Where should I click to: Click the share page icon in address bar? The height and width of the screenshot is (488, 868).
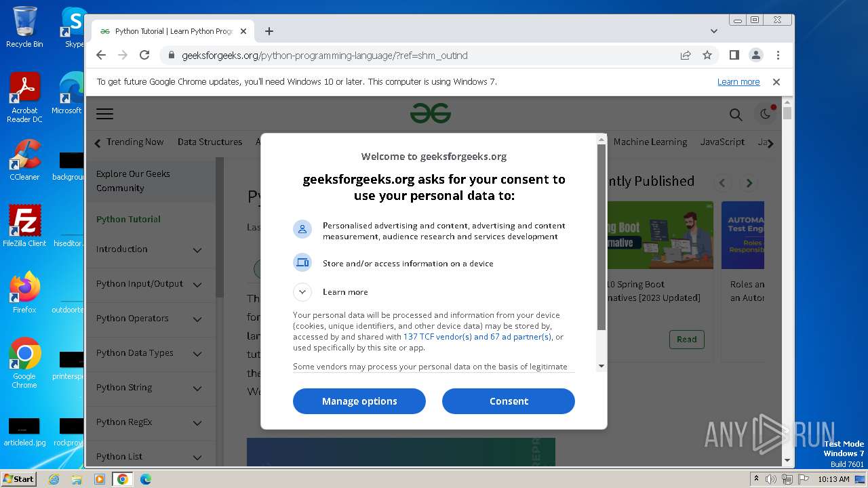[x=686, y=56]
